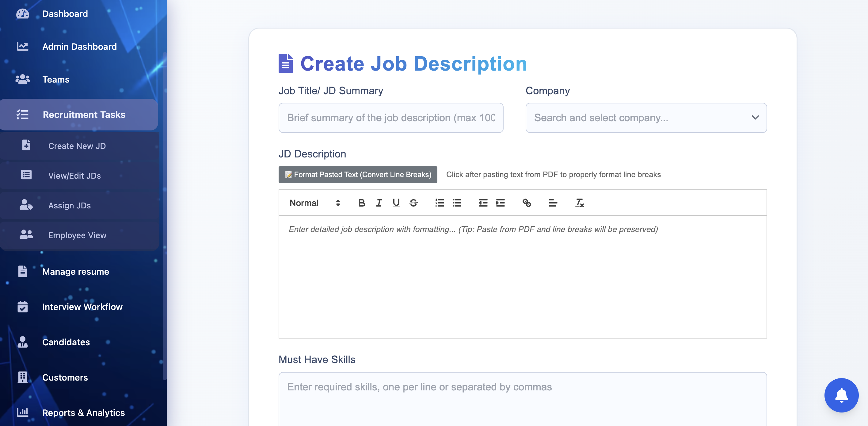Open the Assign JDs page
This screenshot has width=868, height=426.
tap(69, 205)
